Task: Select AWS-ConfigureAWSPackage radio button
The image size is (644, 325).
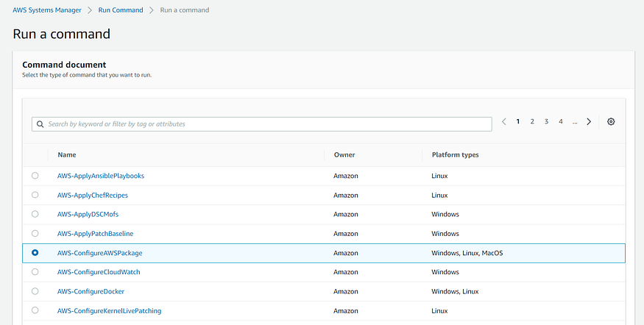Action: [x=35, y=253]
